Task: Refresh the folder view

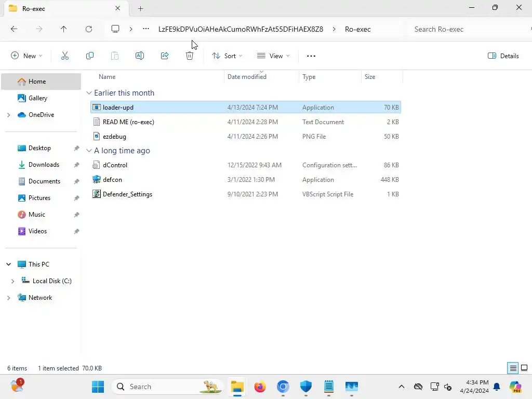Action: point(89,29)
